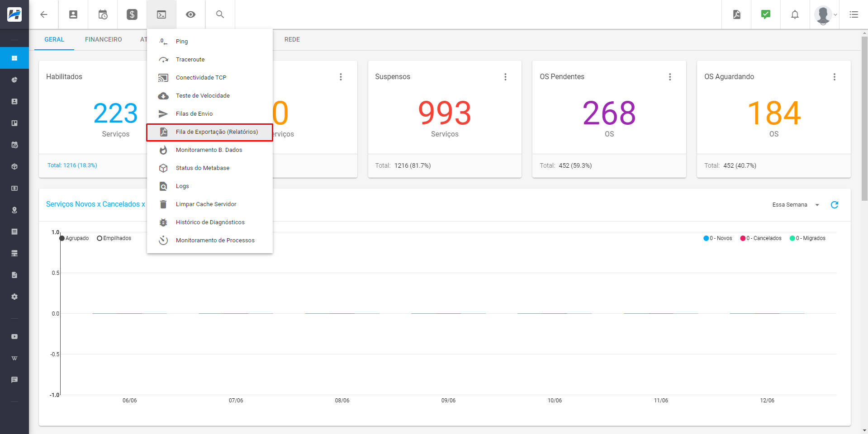The image size is (868, 434).
Task: Open the W wiki icon in sidebar
Action: click(14, 359)
